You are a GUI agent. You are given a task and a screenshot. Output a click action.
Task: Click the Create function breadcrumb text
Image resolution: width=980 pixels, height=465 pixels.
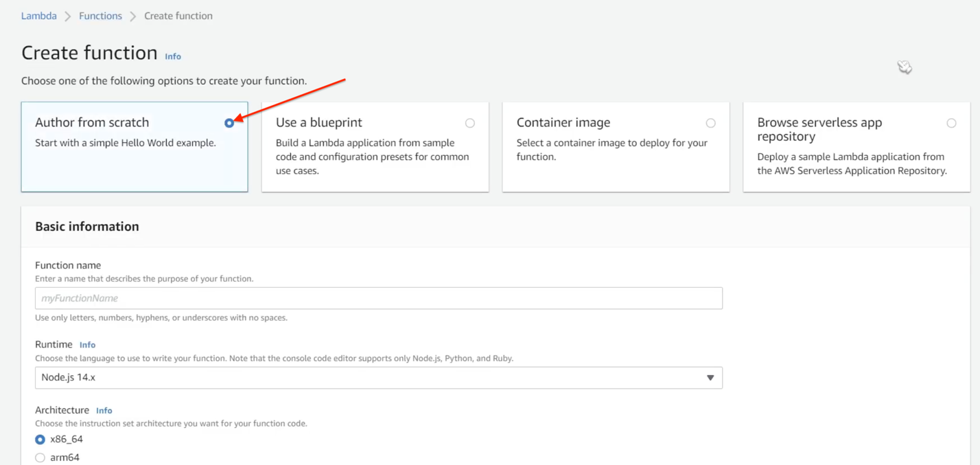click(178, 16)
